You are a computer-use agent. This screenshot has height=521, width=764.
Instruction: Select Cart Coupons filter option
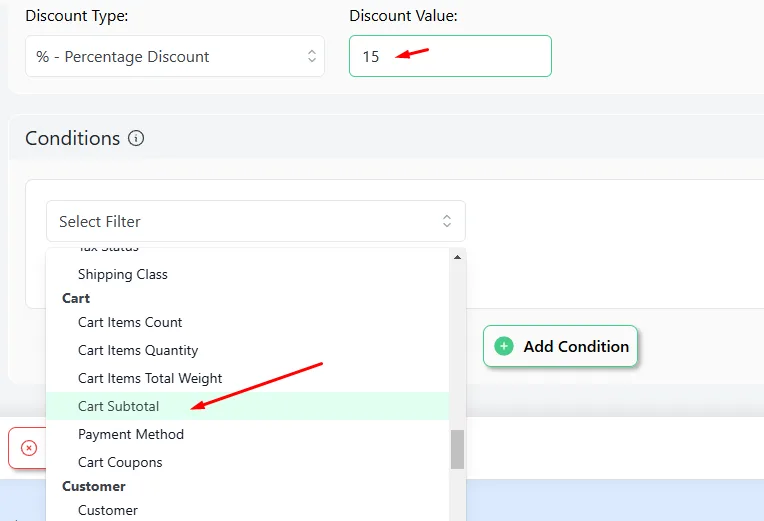tap(248, 462)
